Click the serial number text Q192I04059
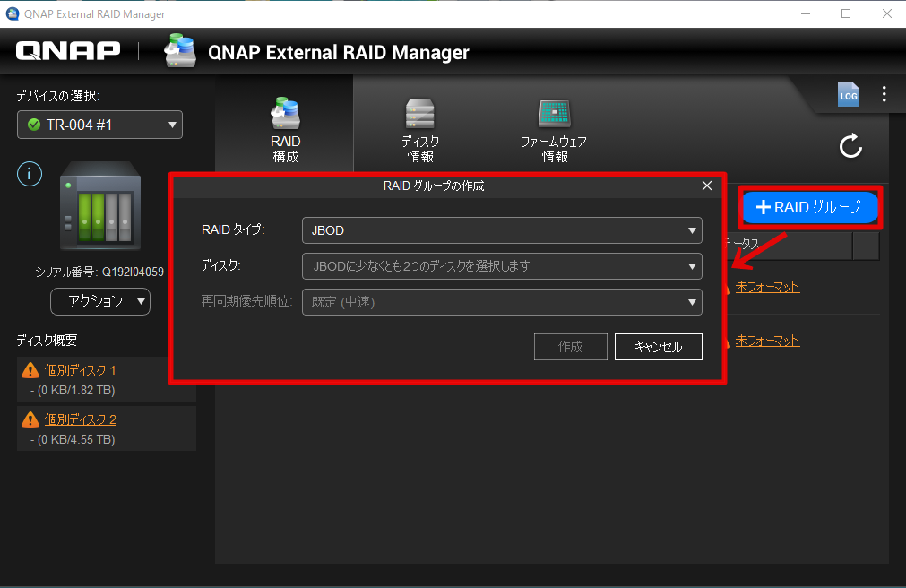Image resolution: width=906 pixels, height=588 pixels. click(x=133, y=272)
